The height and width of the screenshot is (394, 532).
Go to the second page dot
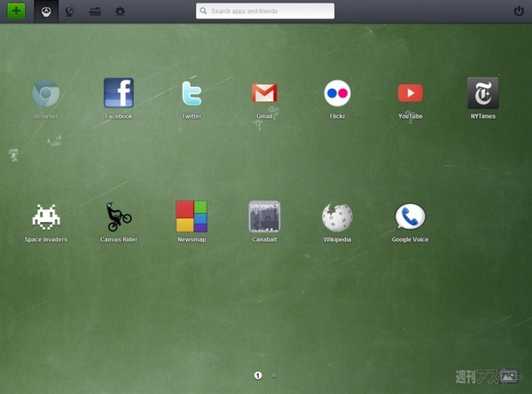point(274,376)
